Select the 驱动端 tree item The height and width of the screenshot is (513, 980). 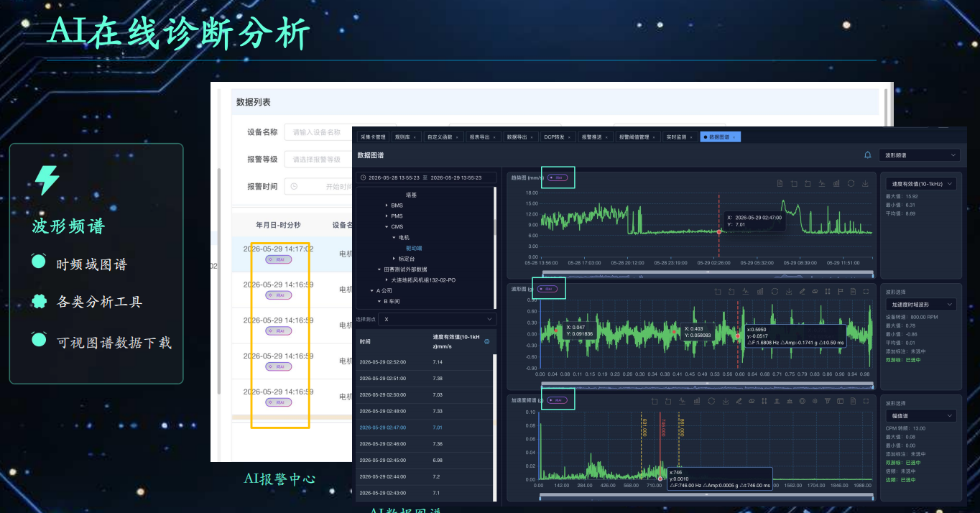(x=414, y=248)
